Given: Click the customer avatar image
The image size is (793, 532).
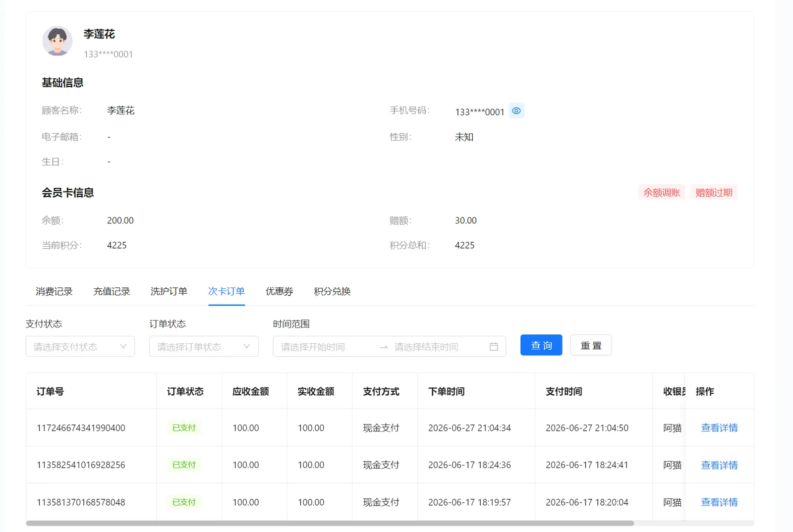Looking at the screenshot, I should point(57,41).
